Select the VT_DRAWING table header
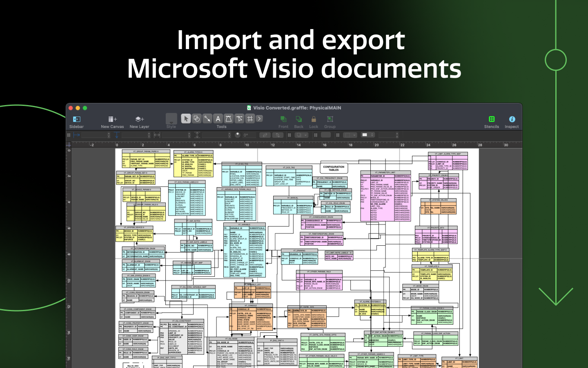The height and width of the screenshot is (368, 588). pos(299,251)
